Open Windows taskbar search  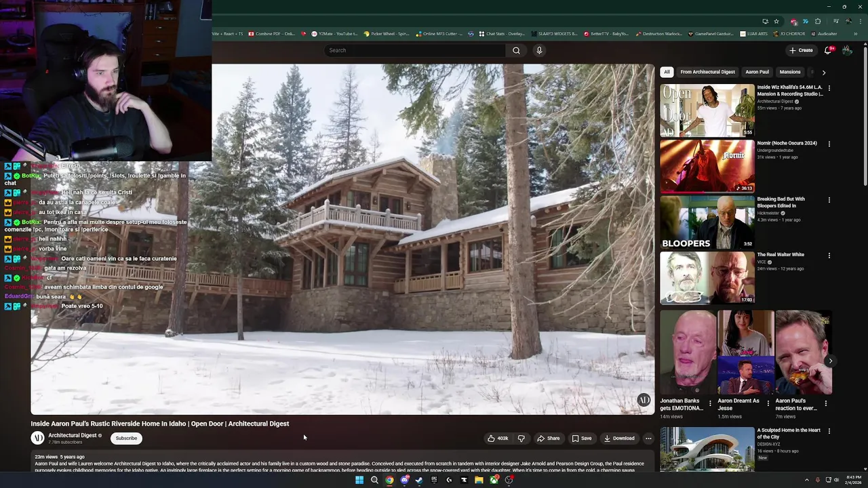point(374,480)
